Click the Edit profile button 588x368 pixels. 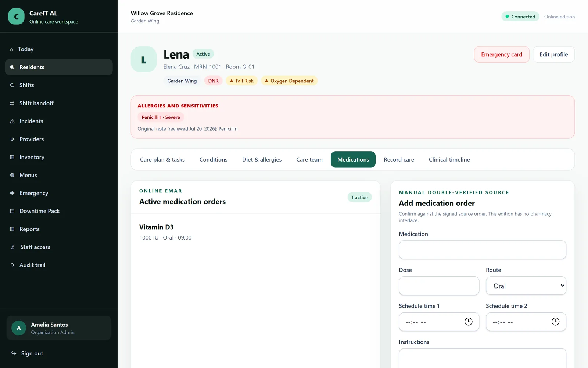(x=553, y=54)
